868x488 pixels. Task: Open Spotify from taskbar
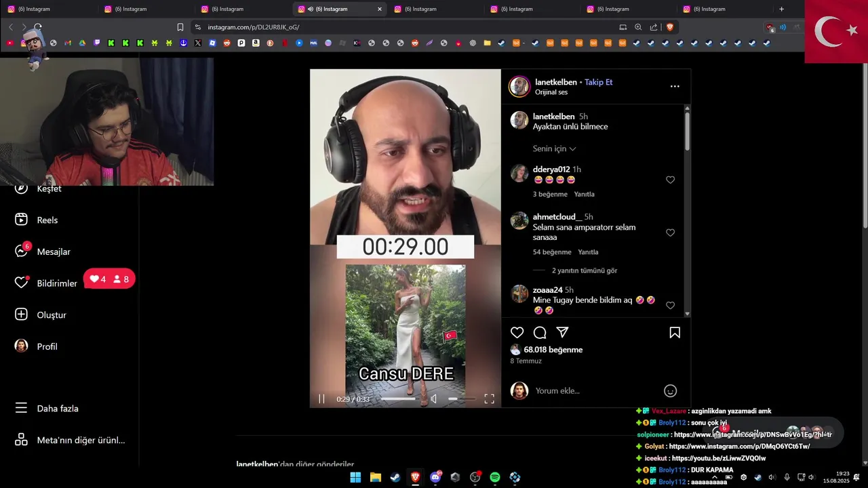pos(495,477)
